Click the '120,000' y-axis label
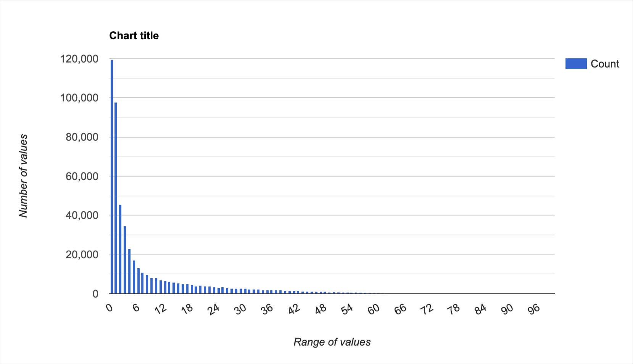This screenshot has height=364, width=633. (x=79, y=59)
